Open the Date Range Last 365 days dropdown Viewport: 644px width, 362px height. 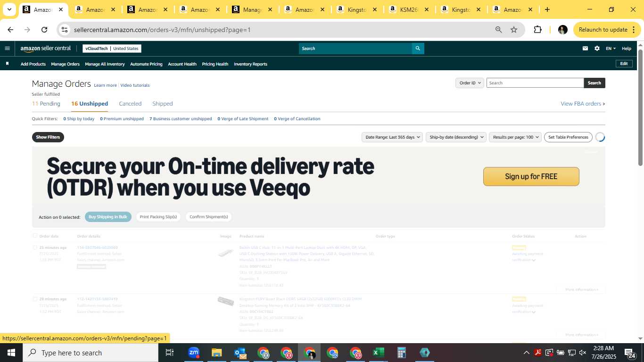[x=392, y=137]
